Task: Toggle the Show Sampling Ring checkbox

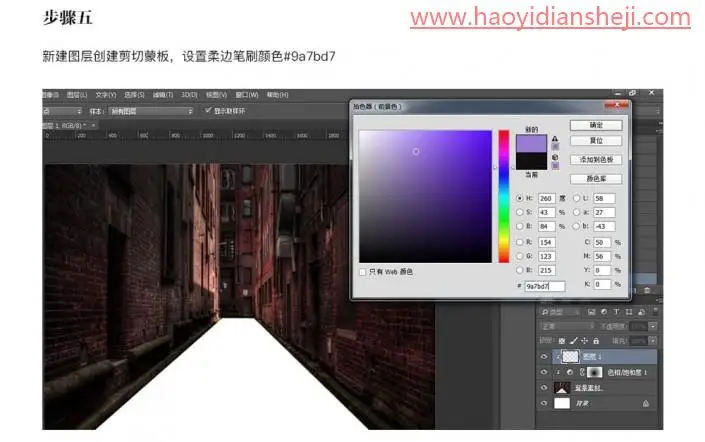Action: coord(208,110)
